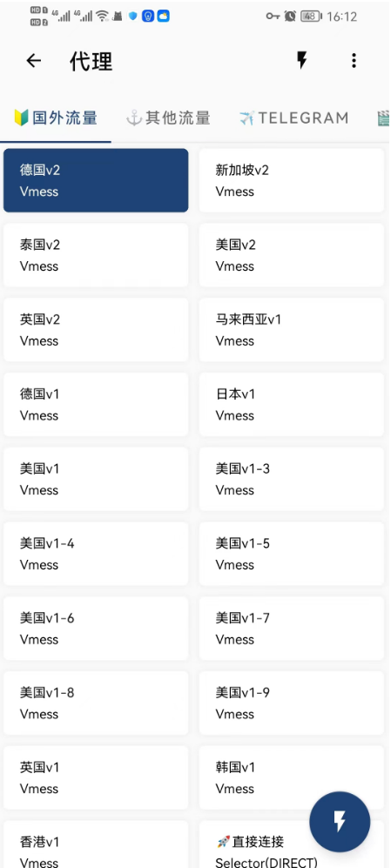Open the partially visible clapperboard tab

[x=383, y=118]
